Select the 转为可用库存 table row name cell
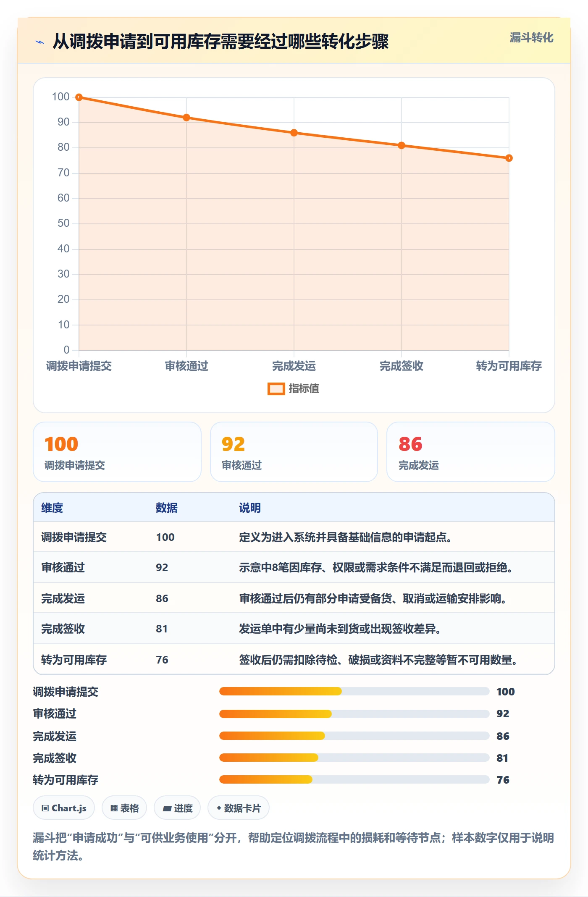The width and height of the screenshot is (588, 897). (x=74, y=660)
